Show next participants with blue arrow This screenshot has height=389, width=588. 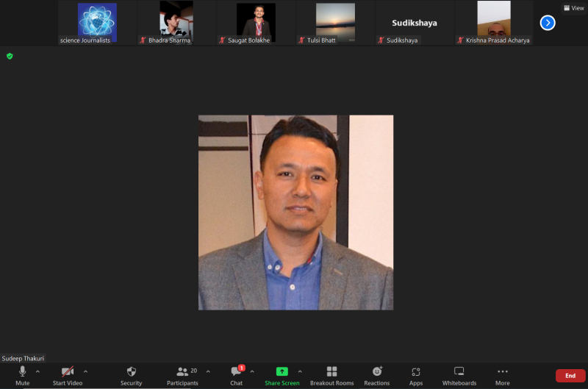[548, 23]
